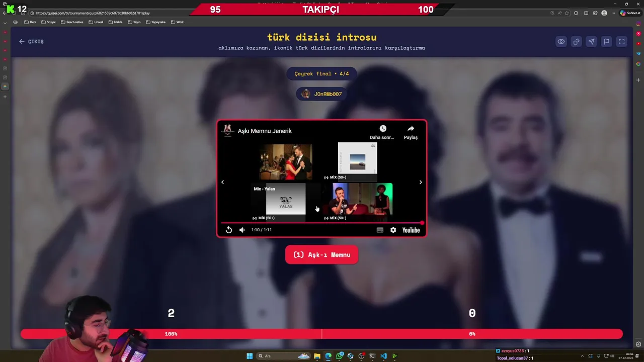Viewport: 644px width, 362px height.
Task: Open browser extensions icon
Action: click(576, 13)
